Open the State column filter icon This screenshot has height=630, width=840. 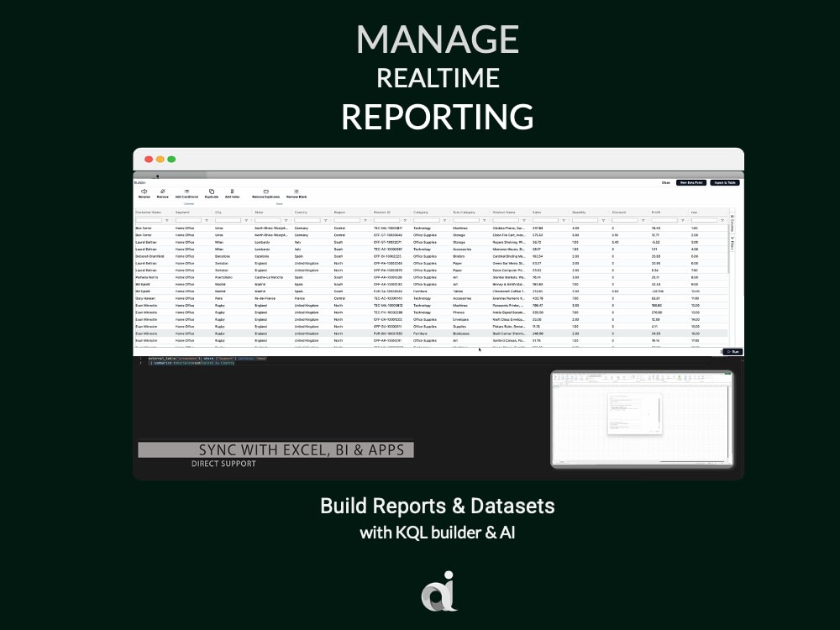[x=286, y=221]
